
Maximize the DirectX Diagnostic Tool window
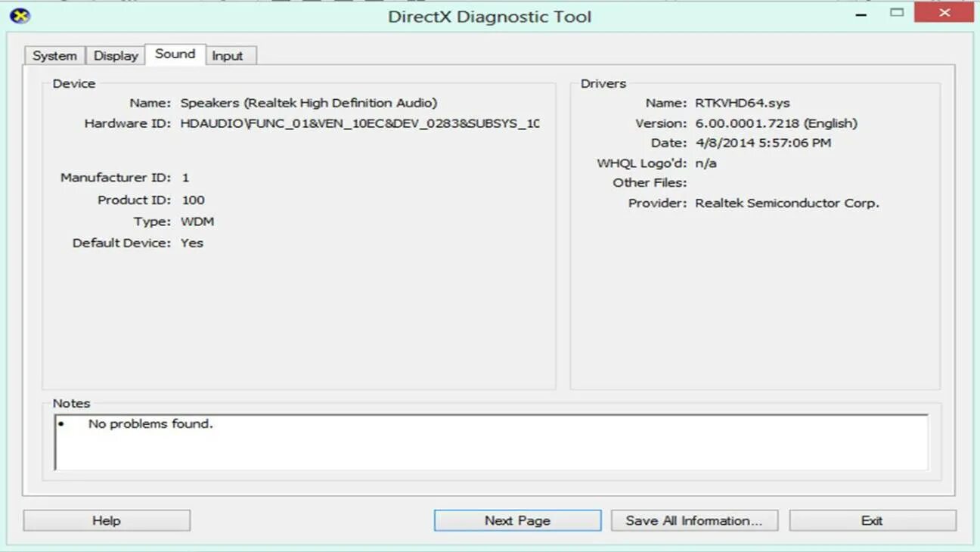pyautogui.click(x=897, y=13)
